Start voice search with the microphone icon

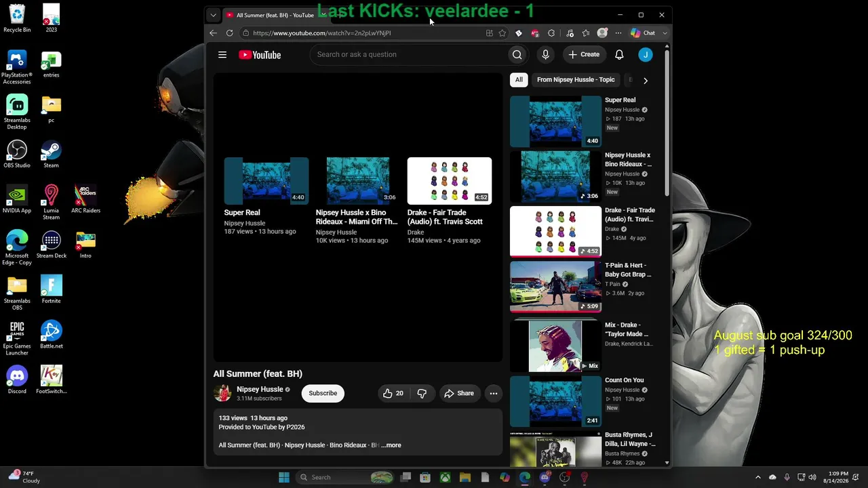(x=545, y=55)
